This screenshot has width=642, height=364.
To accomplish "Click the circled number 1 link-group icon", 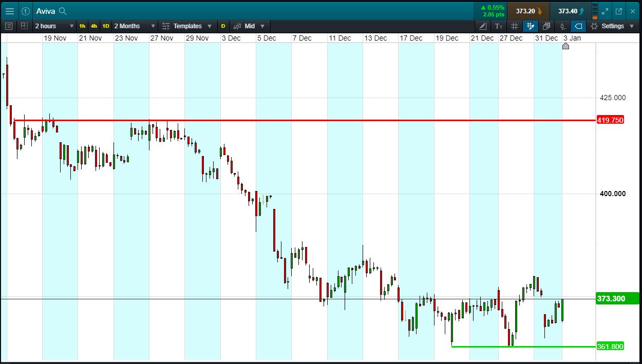I will [25, 11].
